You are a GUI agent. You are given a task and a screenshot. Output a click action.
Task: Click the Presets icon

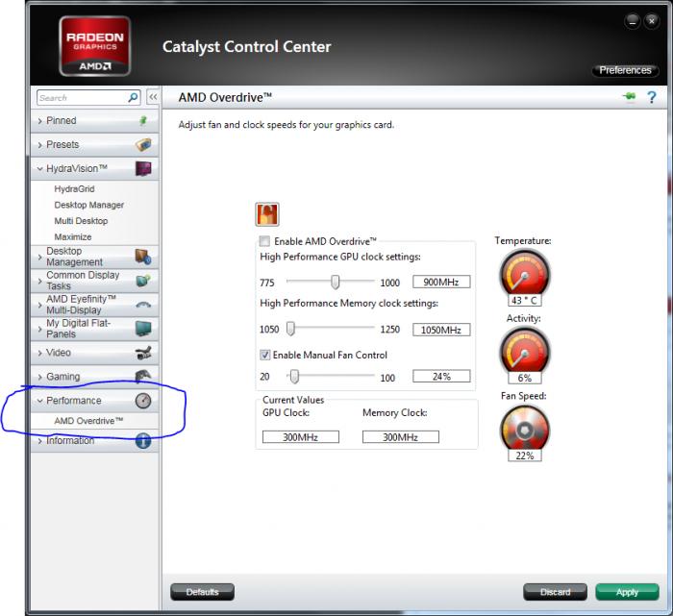point(144,144)
